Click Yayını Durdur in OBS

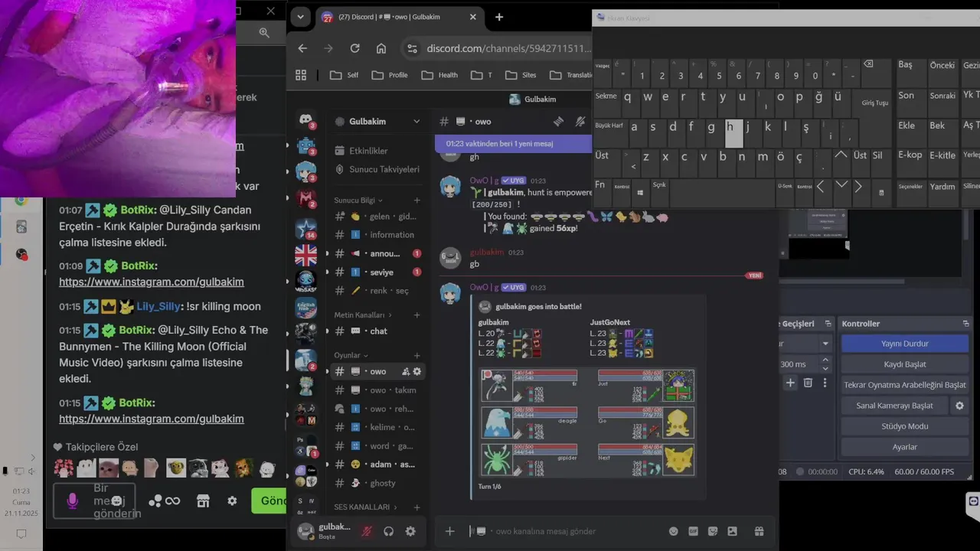pyautogui.click(x=905, y=344)
